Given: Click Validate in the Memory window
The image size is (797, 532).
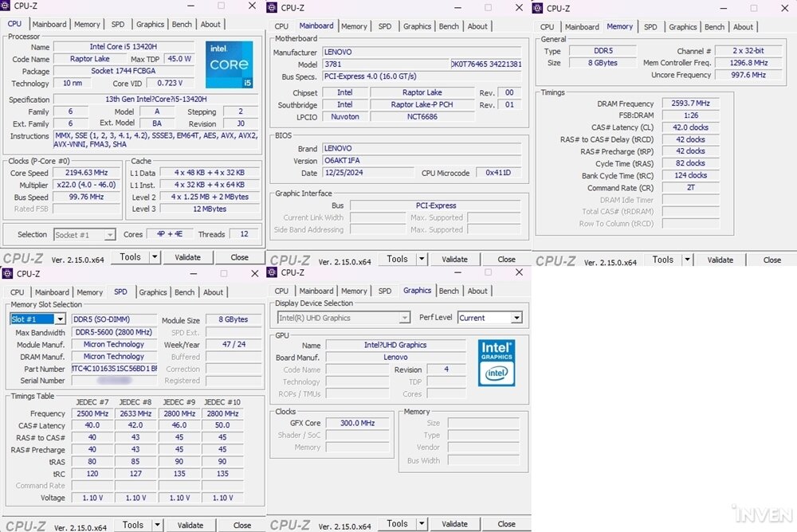Looking at the screenshot, I should click(720, 260).
